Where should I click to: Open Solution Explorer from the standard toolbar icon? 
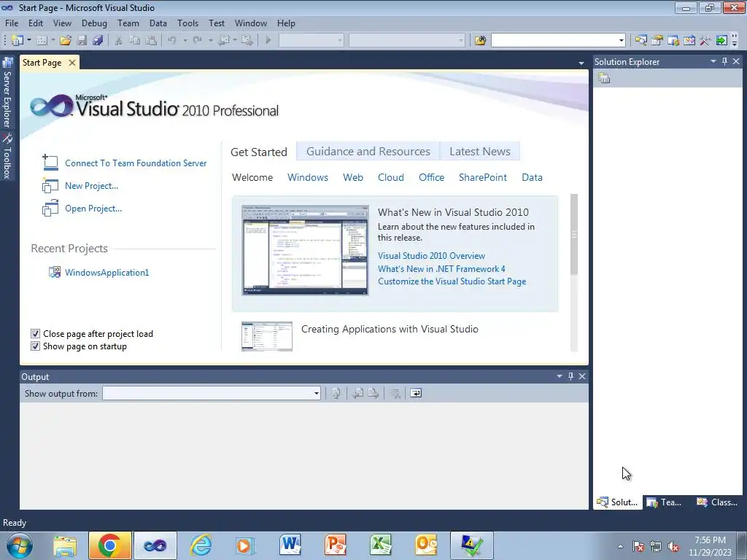click(640, 41)
